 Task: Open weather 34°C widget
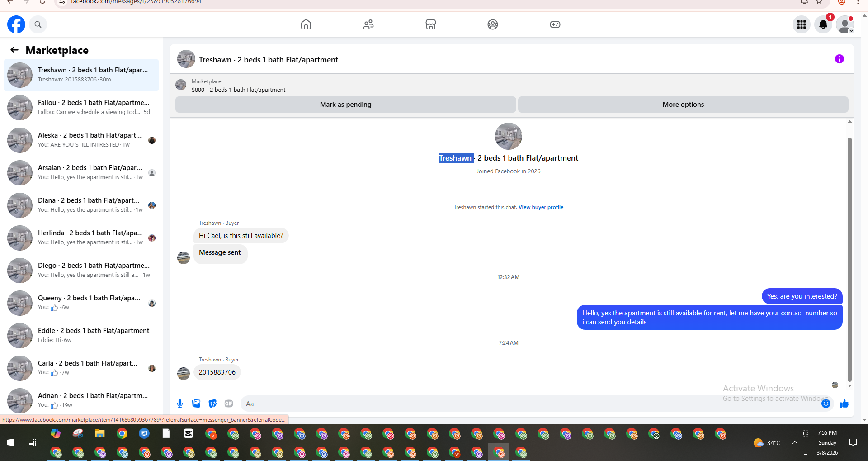[x=767, y=443]
